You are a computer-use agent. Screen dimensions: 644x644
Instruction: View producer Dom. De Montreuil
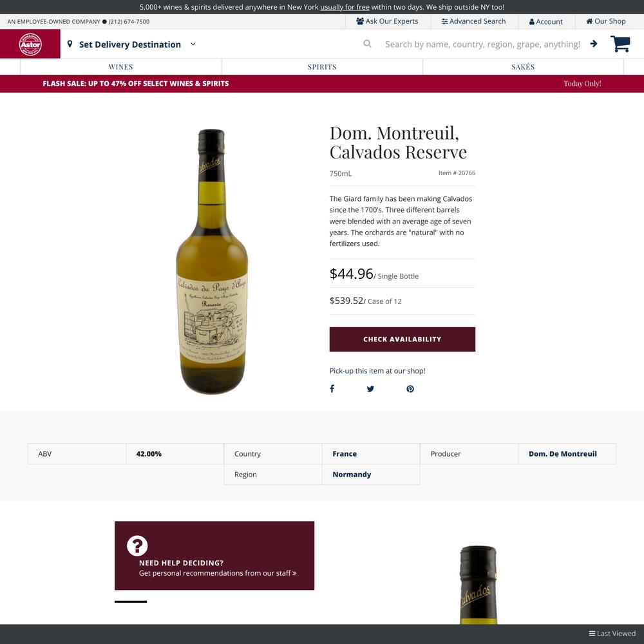pos(563,454)
